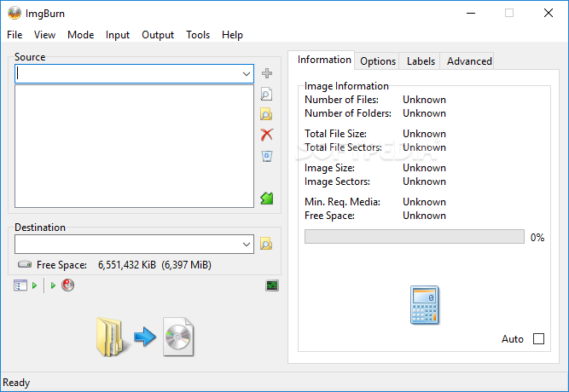Expand the Destination dropdown arrow
Viewport: 569px width, 392px height.
247,244
